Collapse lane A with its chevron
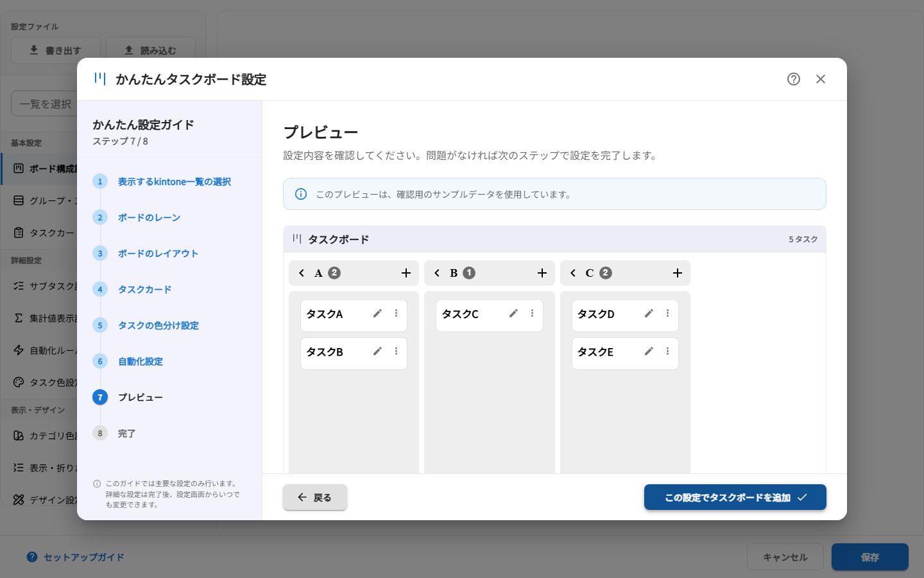This screenshot has height=578, width=924. tap(302, 273)
